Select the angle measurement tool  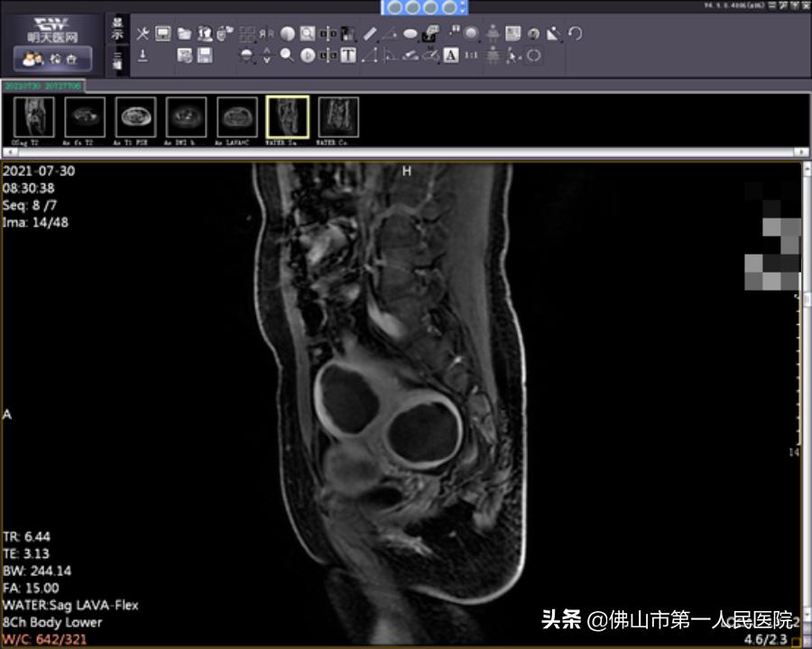390,33
